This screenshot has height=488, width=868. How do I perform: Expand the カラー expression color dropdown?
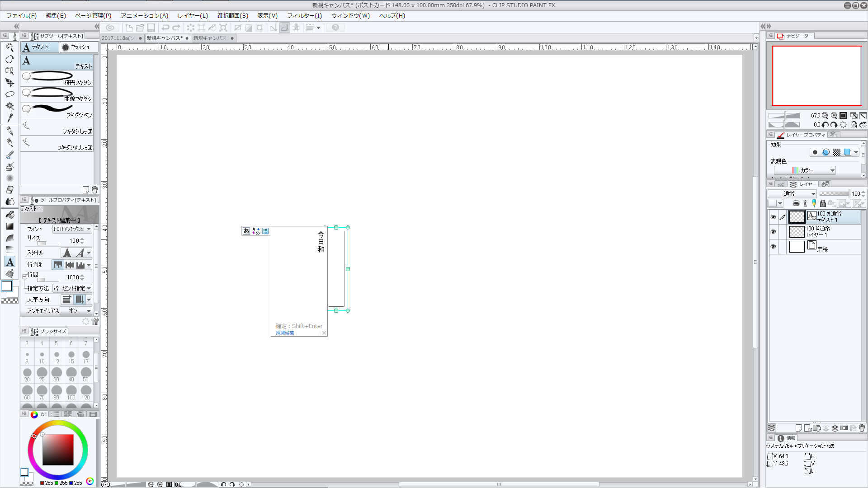coord(805,170)
